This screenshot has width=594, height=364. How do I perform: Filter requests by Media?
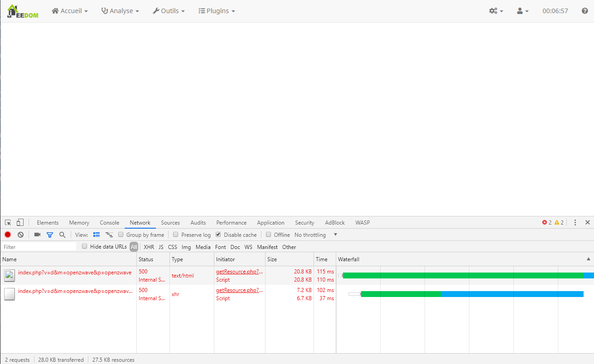click(x=203, y=247)
